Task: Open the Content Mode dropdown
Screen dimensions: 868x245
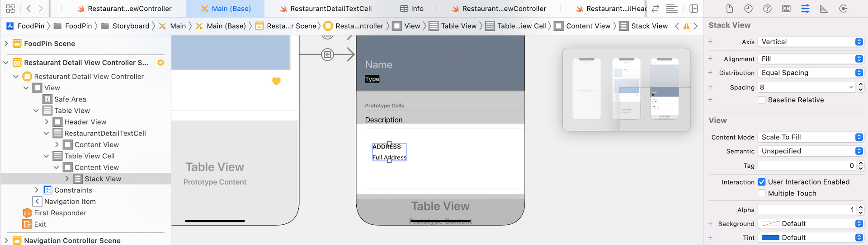Action: coord(811,137)
